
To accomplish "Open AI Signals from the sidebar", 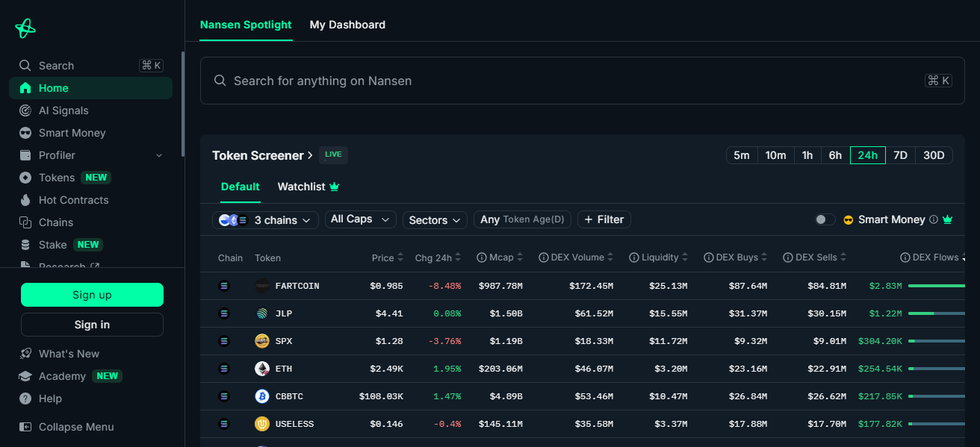I will pyautogui.click(x=90, y=110).
